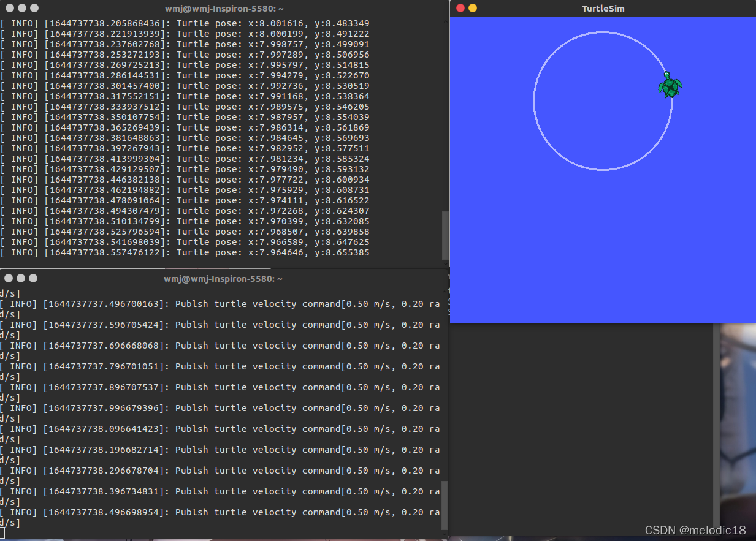756x541 pixels.
Task: Minimize the bottom velocity command terminal
Action: 21,278
